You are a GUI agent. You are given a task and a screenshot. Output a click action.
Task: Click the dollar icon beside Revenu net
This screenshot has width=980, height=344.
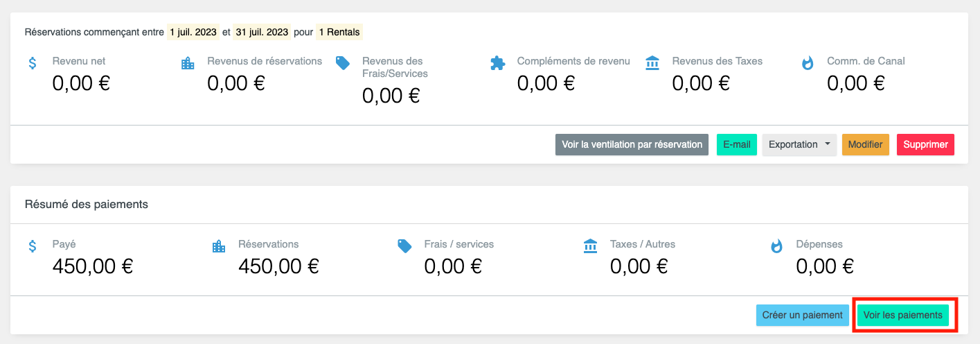tap(33, 63)
